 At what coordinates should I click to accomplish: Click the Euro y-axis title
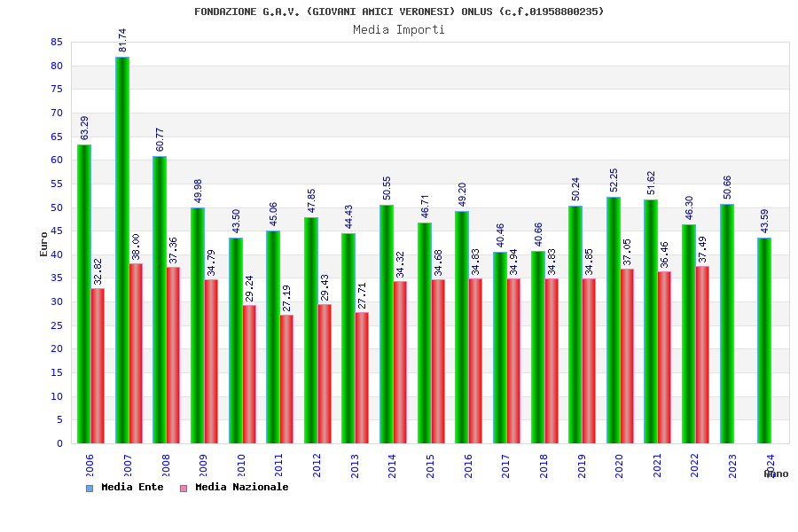pyautogui.click(x=43, y=244)
